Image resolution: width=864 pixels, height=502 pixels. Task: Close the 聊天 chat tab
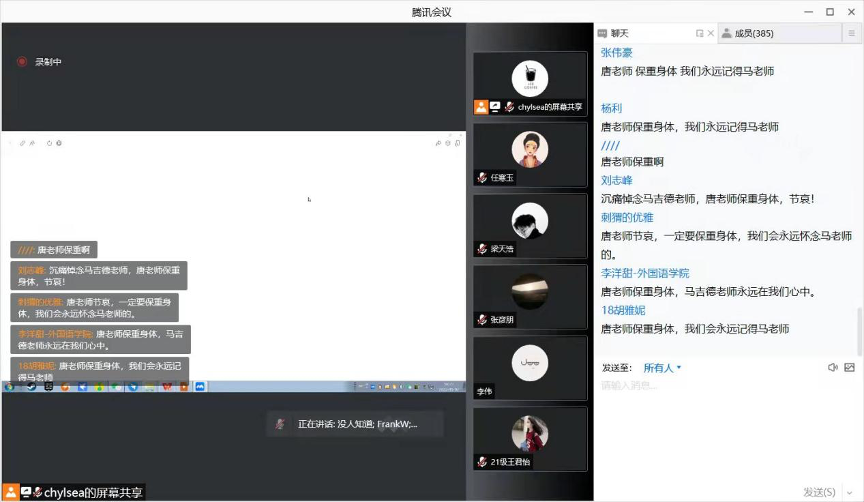[x=711, y=33]
